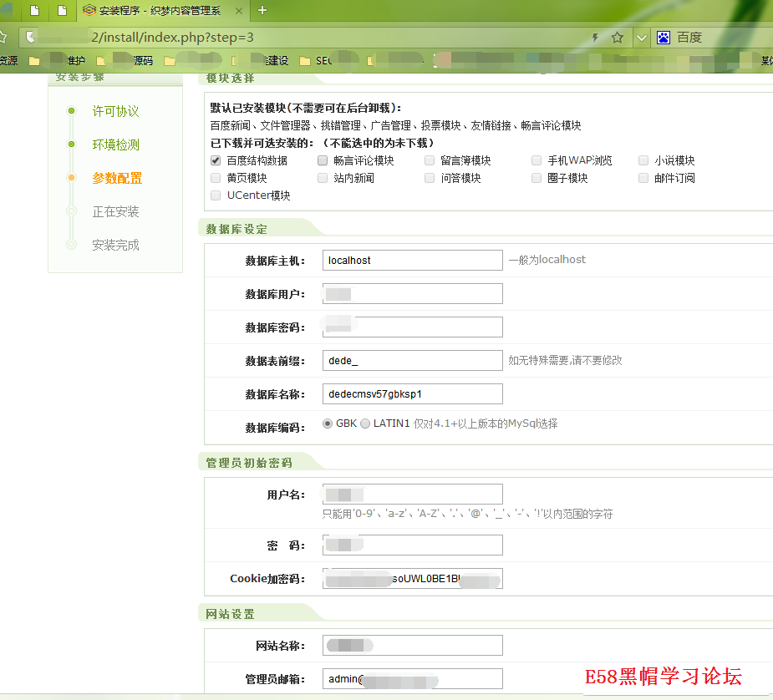Viewport: 773px width, 700px height.
Task: Click the lightning speed-mode icon in address bar
Action: (x=595, y=38)
